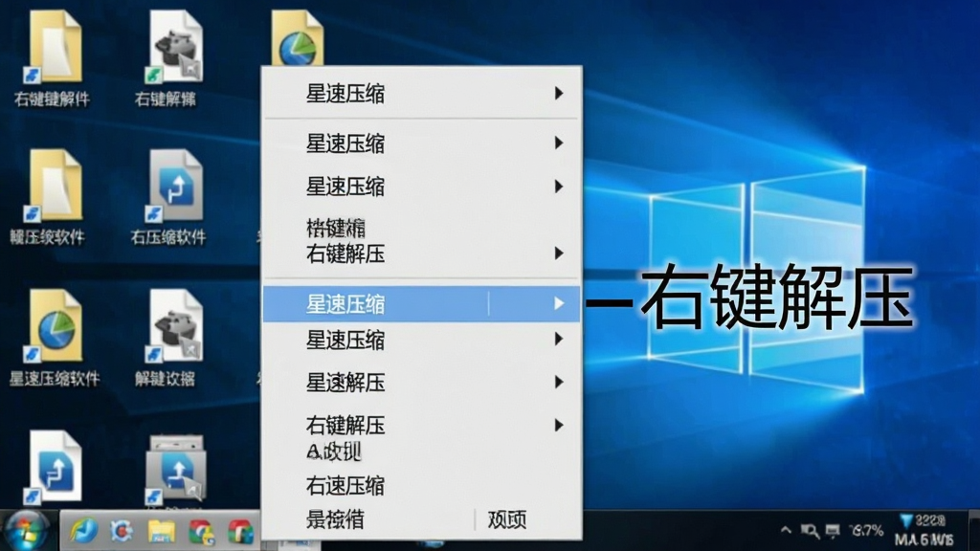The image size is (980, 551).
Task: Click the 6.7% indicator in the tray
Action: pos(866,531)
